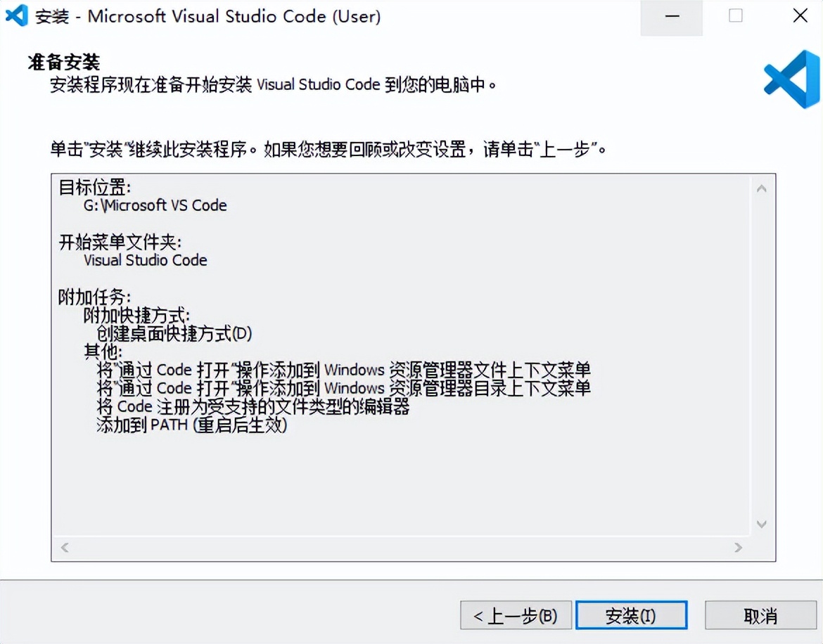Click the line about 资源管理器文件上下文菜单
This screenshot has width=823, height=644.
(344, 370)
